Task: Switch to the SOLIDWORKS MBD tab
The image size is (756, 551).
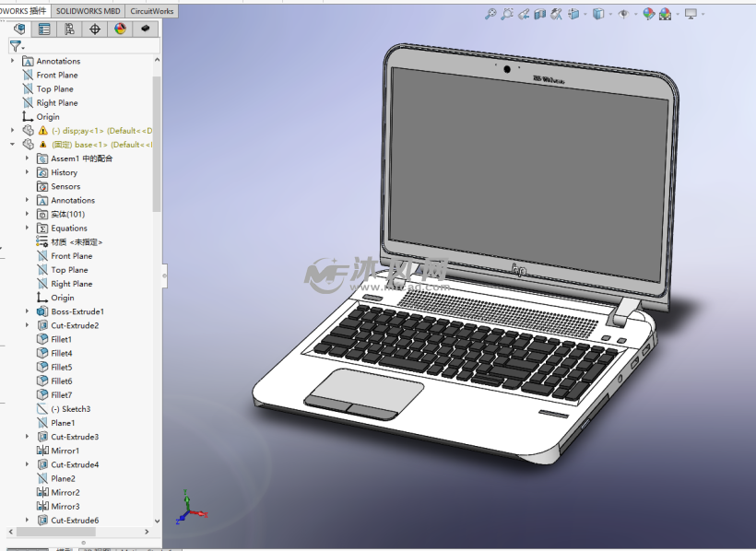Action: tap(88, 11)
